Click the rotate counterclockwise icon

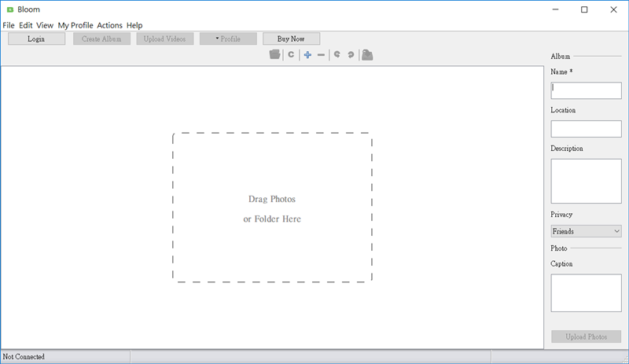click(x=337, y=55)
